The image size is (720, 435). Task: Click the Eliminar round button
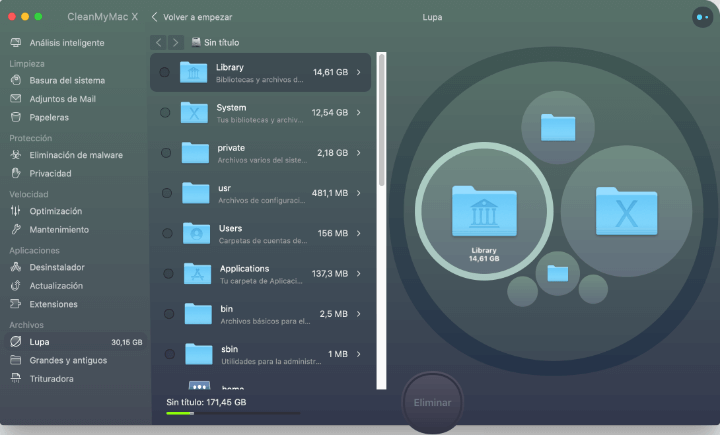432,402
